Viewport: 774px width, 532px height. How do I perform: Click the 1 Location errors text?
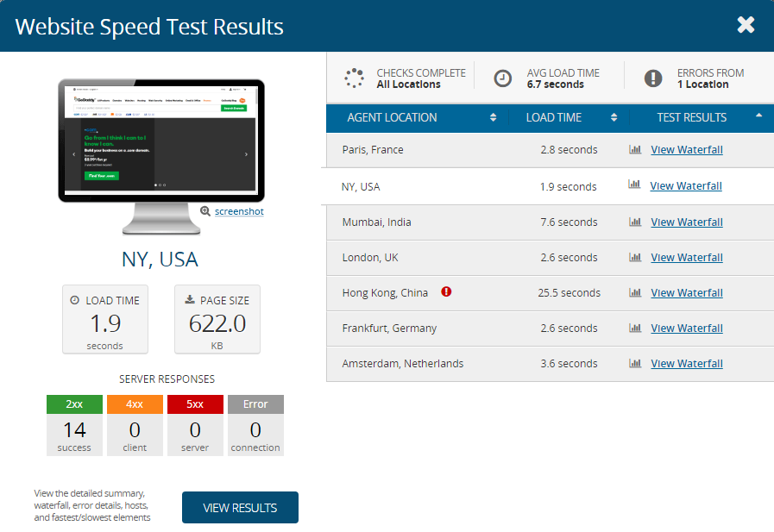click(703, 84)
